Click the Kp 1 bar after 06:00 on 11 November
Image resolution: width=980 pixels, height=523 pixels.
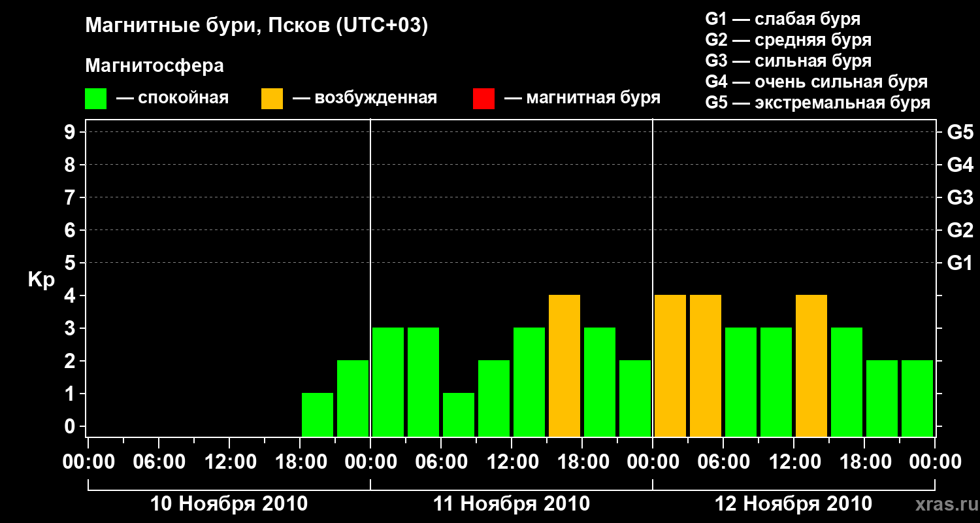[x=459, y=414]
